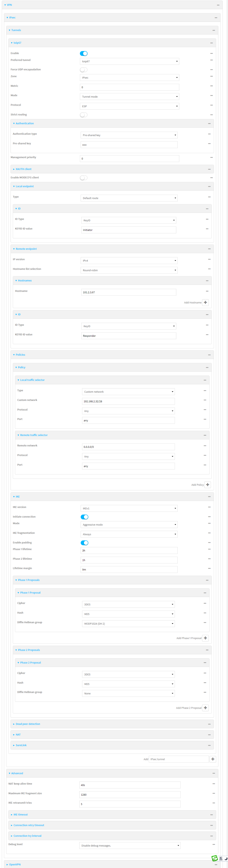Open the Phase 1 Cipher dropdown showing 3DES

[x=128, y=604]
